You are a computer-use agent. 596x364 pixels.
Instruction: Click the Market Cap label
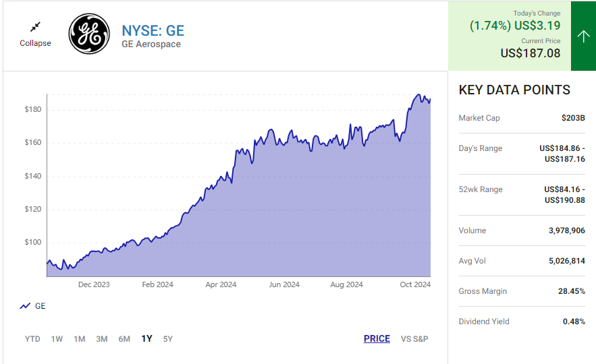coord(479,118)
